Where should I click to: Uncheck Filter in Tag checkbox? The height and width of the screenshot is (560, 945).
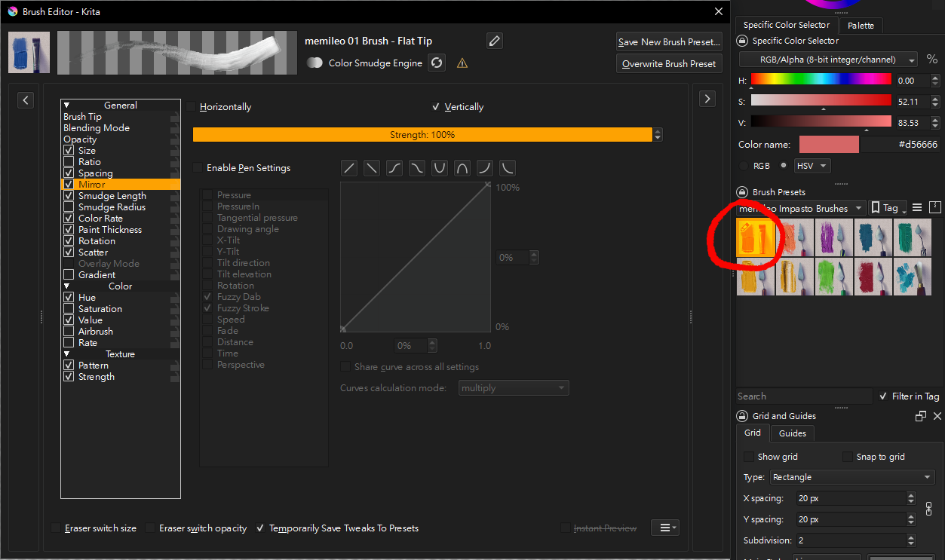click(883, 396)
